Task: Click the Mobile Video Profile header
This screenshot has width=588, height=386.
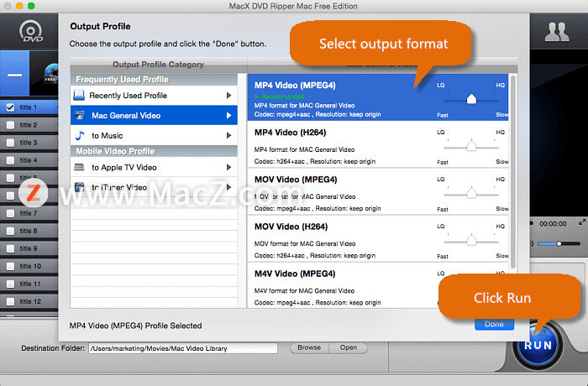Action: tap(154, 151)
